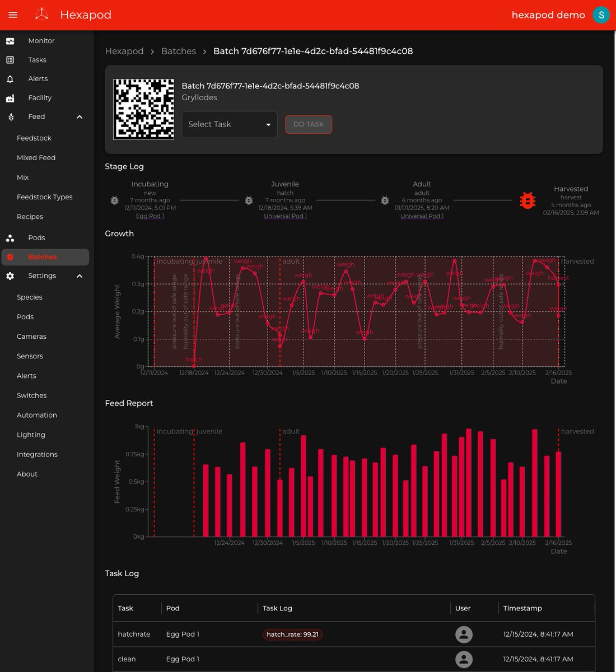616x672 pixels.
Task: Click the Gryllodes species text
Action: (x=199, y=97)
